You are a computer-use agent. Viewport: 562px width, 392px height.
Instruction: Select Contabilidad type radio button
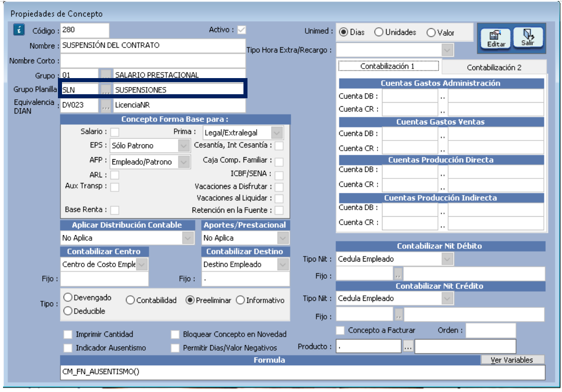coord(130,300)
